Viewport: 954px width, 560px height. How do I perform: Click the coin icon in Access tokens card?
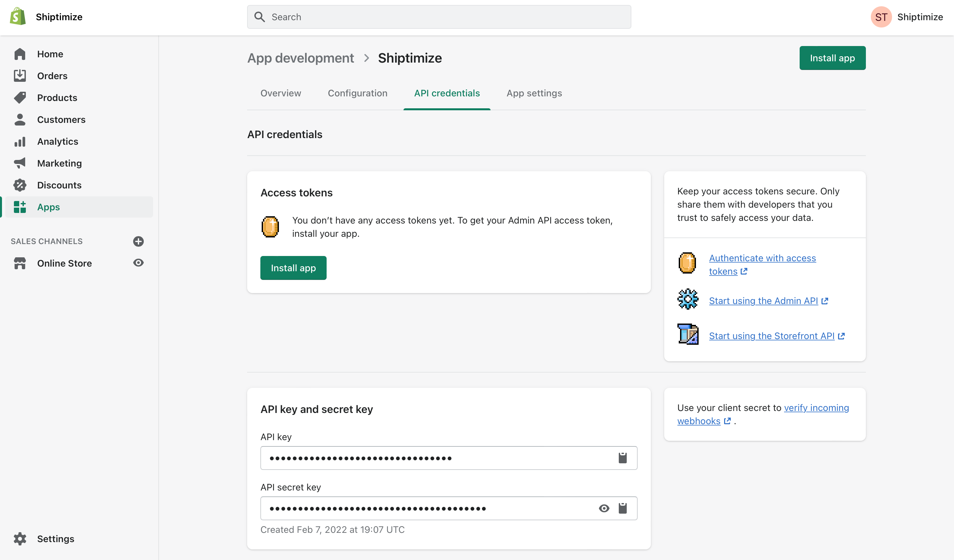coord(270,227)
